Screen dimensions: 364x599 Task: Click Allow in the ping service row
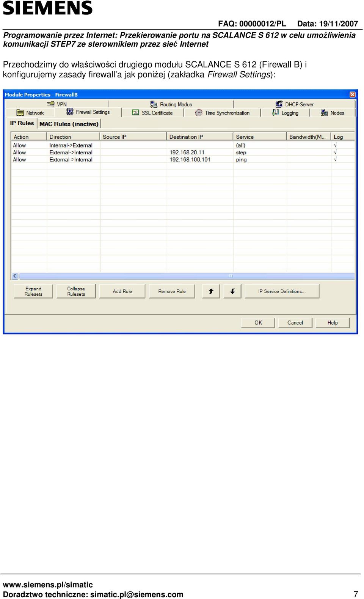tap(19, 159)
